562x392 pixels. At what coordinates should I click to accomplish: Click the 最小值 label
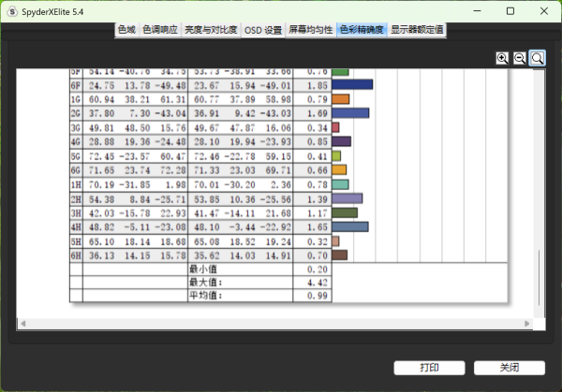(x=203, y=269)
